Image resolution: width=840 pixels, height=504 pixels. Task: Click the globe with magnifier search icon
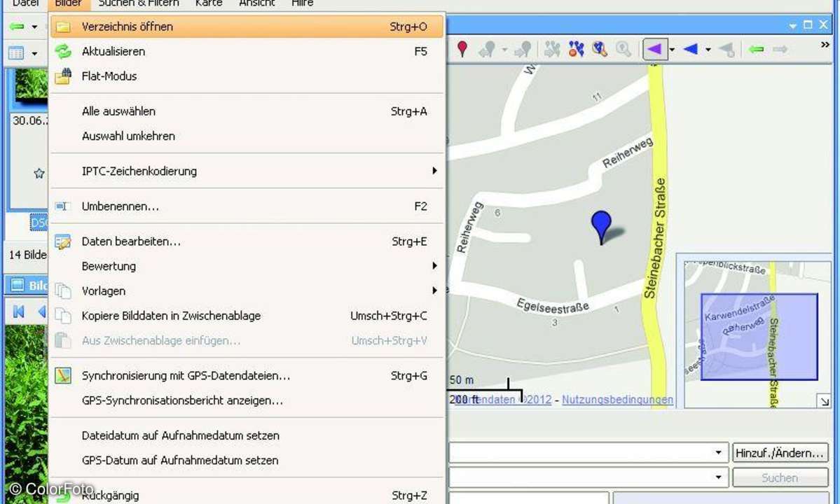click(x=600, y=49)
